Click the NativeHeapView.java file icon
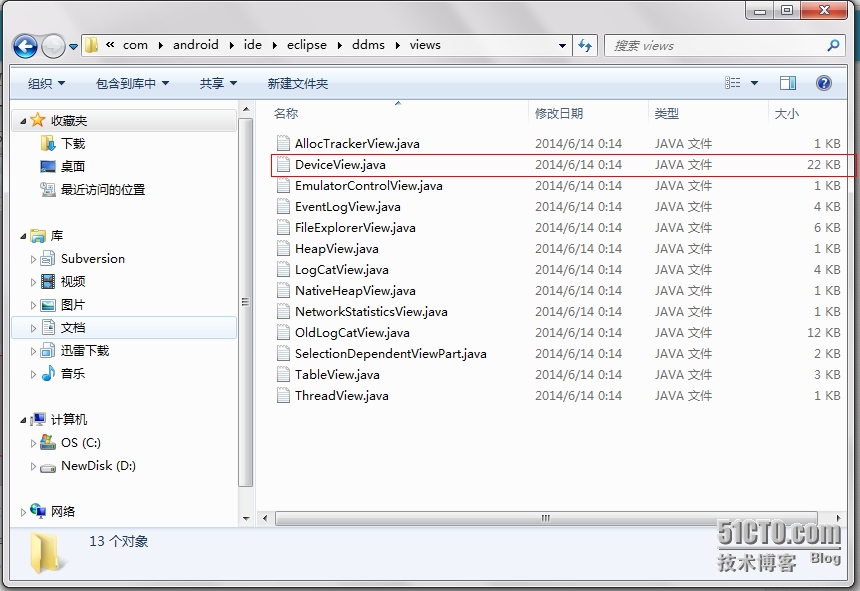This screenshot has height=591, width=860. pyautogui.click(x=283, y=291)
